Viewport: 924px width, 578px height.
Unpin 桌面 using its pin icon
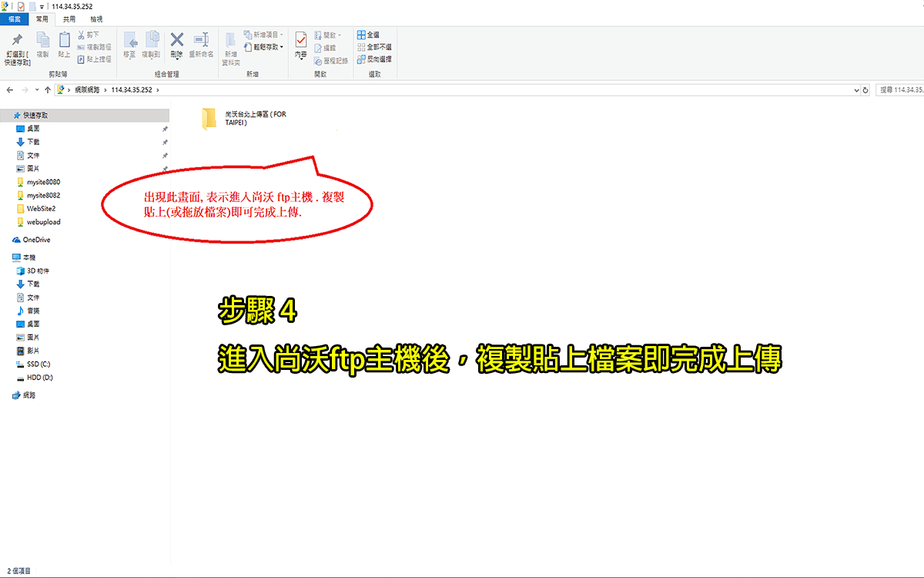tap(164, 129)
